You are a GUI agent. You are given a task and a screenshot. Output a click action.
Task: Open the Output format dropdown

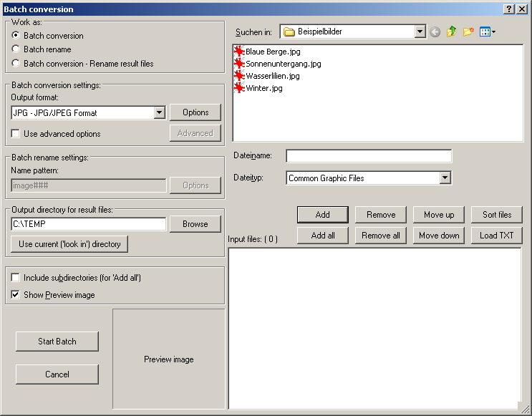click(x=159, y=113)
